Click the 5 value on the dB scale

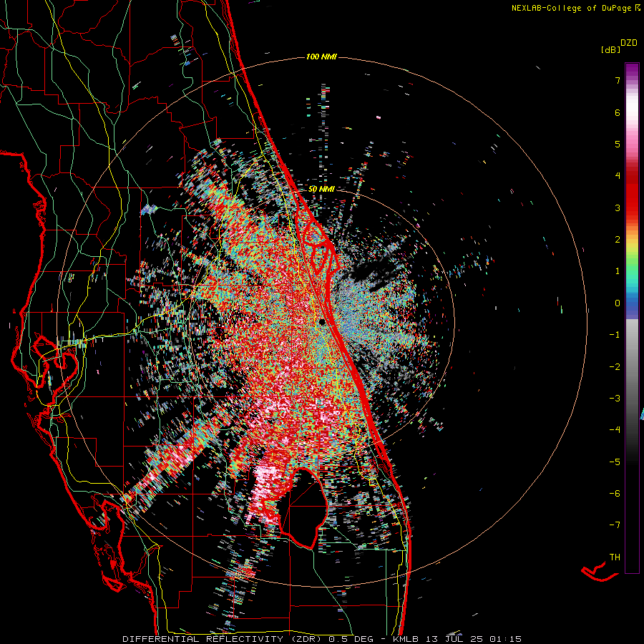(618, 144)
